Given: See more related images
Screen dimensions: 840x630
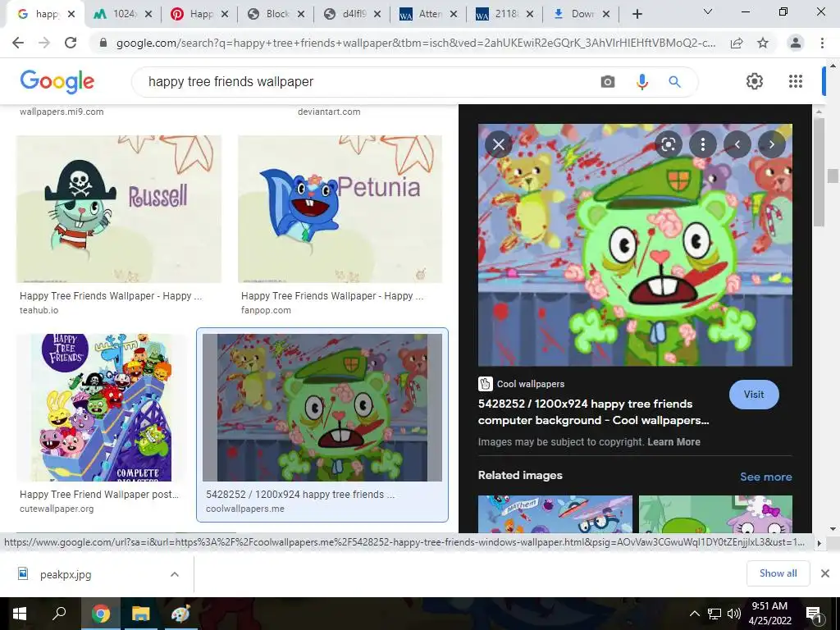Looking at the screenshot, I should pyautogui.click(x=765, y=477).
